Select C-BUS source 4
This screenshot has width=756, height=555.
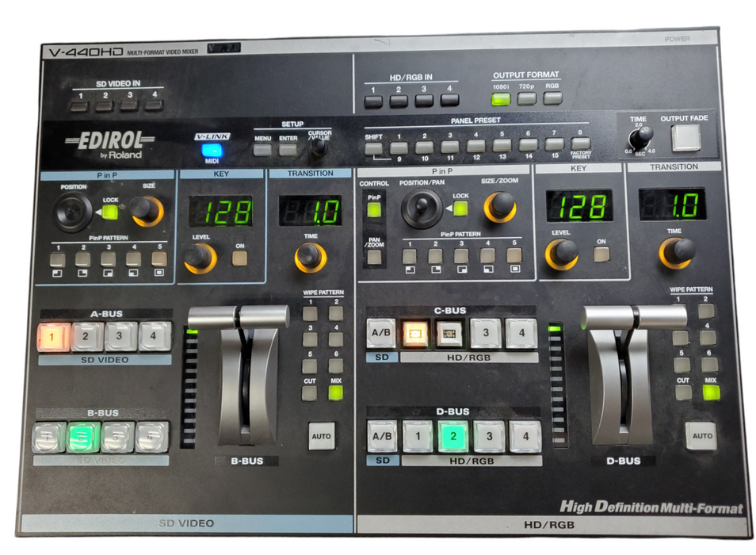coord(521,331)
